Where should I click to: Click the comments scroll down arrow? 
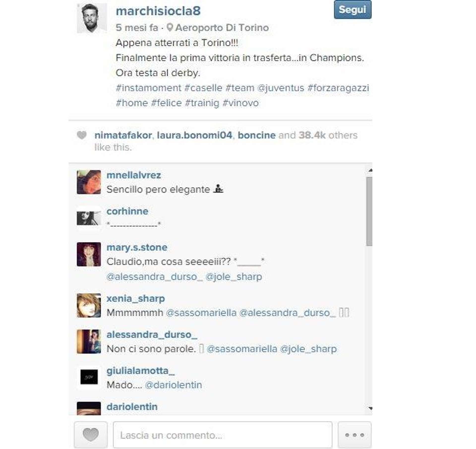370,408
